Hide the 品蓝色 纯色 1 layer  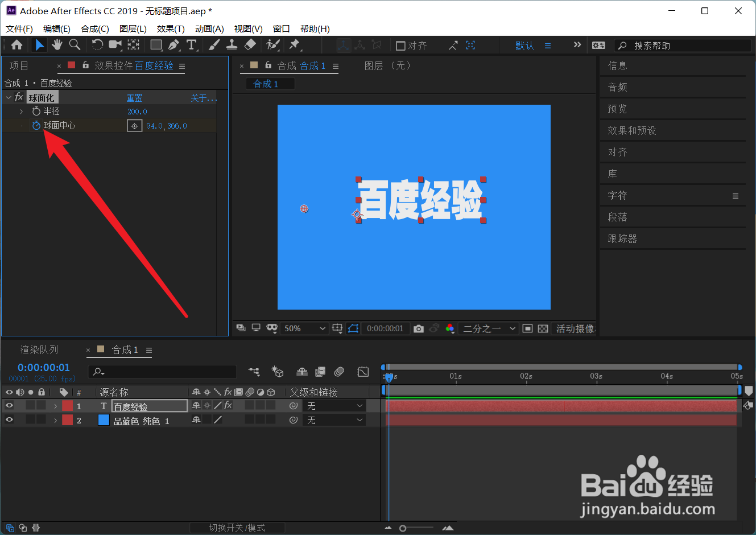click(9, 420)
